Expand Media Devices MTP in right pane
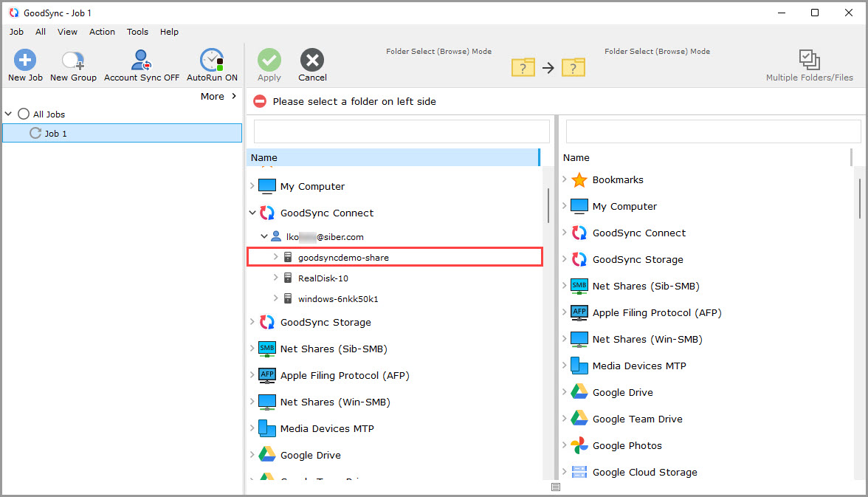This screenshot has height=497, width=868. click(565, 365)
